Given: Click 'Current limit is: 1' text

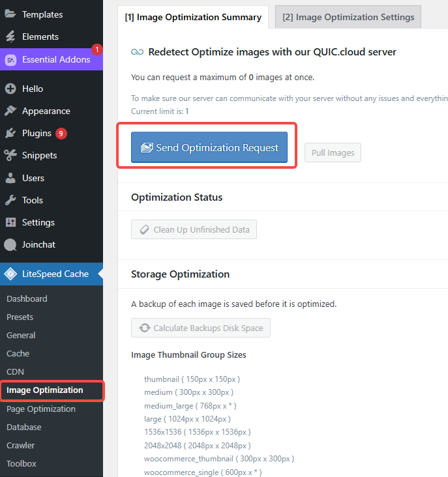Looking at the screenshot, I should [160, 111].
